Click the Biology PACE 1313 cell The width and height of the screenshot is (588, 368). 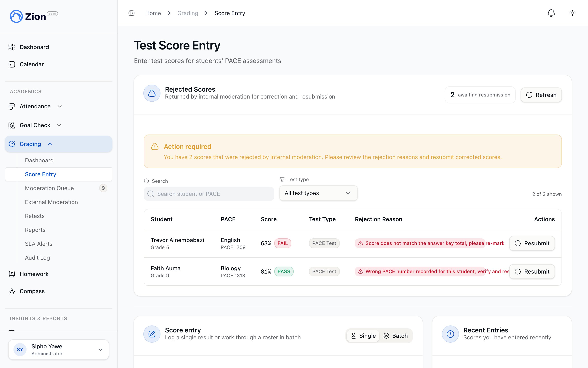233,272
